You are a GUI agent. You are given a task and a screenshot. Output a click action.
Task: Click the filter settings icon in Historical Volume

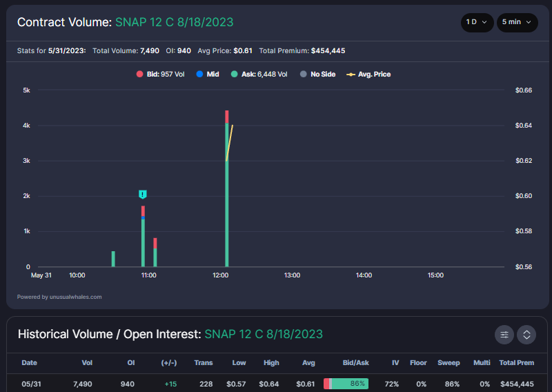coord(504,335)
